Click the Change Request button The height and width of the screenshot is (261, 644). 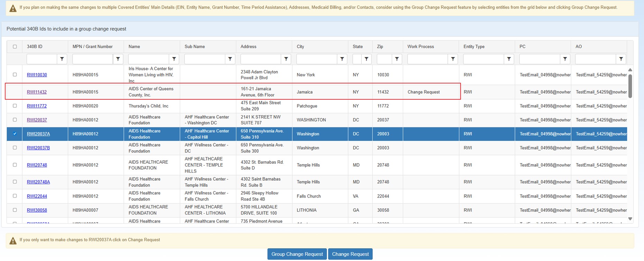(x=350, y=254)
